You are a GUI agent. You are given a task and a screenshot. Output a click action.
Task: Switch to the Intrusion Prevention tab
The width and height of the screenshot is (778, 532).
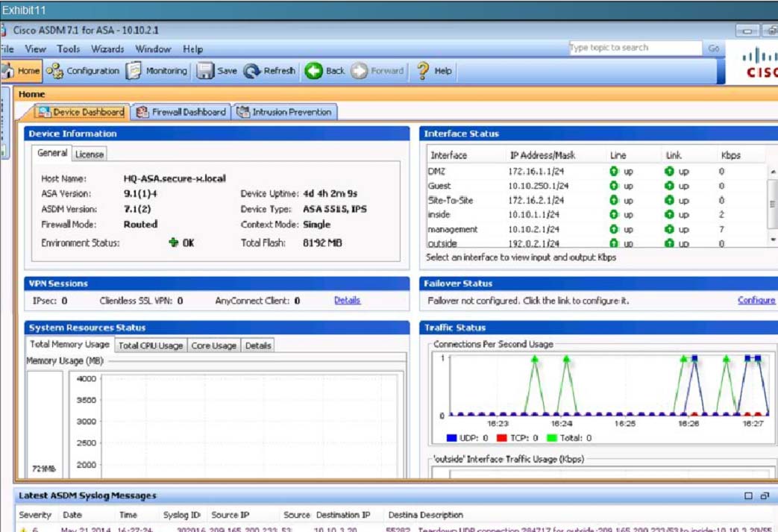(285, 112)
